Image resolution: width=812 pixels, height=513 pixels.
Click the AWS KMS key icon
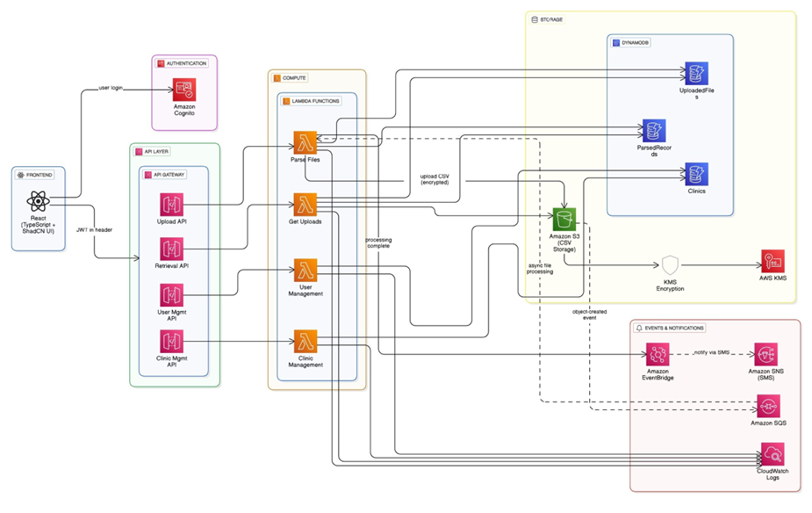[x=772, y=262]
